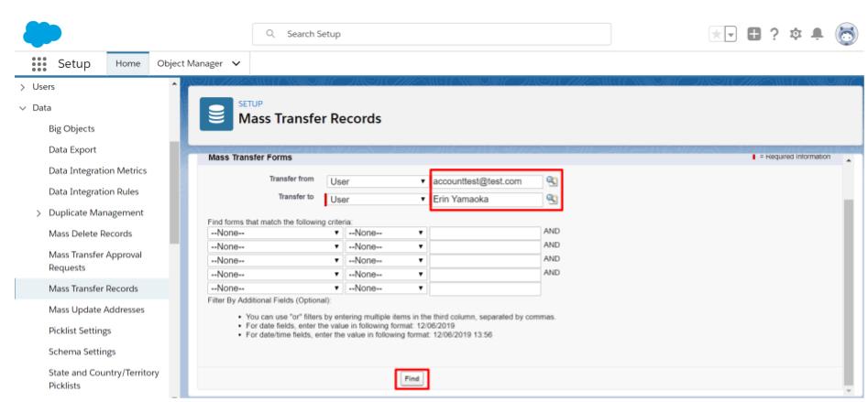This screenshot has width=868, height=402.
Task: Open Mass Transfer Approval Requests
Action: point(95,261)
